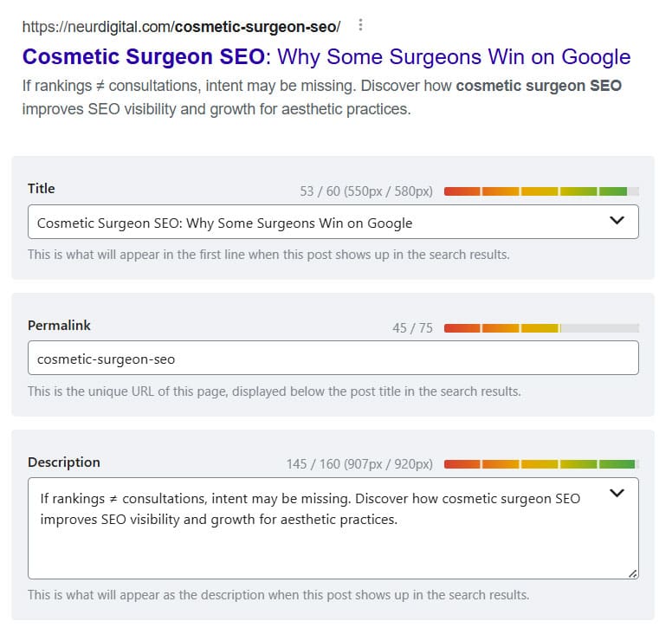Click the 45 / 75 permalink character counter
The height and width of the screenshot is (634, 672).
pyautogui.click(x=412, y=328)
